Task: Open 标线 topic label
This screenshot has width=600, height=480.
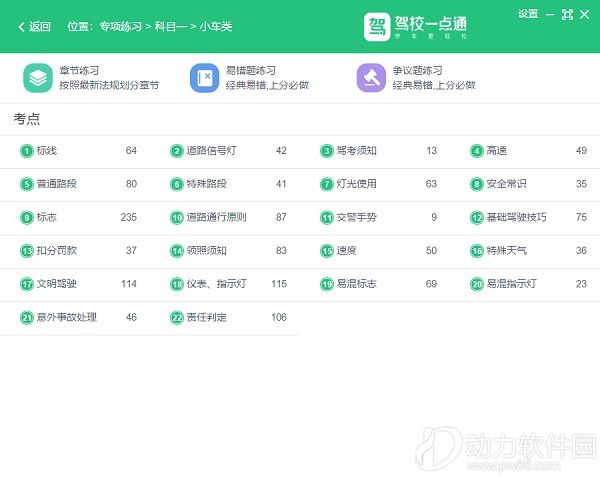Action: pos(47,150)
